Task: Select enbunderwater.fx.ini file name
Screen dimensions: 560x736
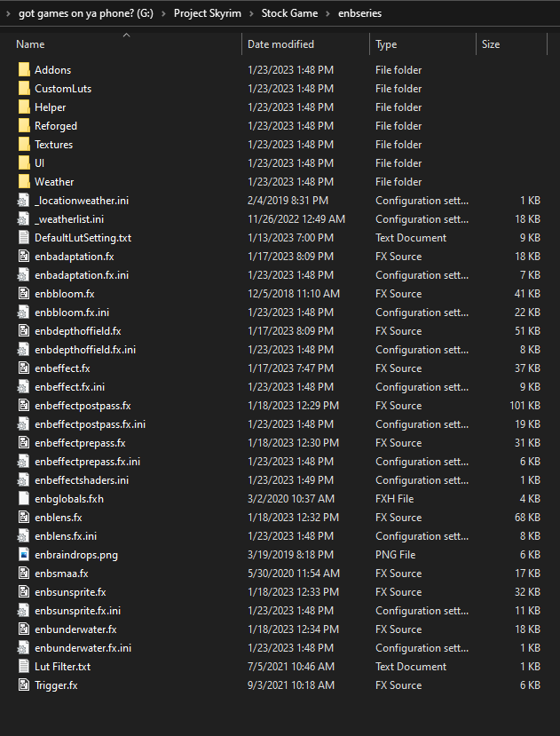Action: click(x=83, y=648)
